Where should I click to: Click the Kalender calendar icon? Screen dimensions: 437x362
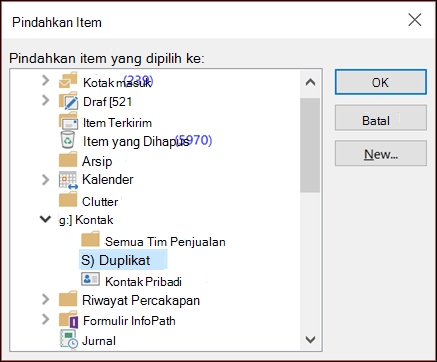coord(68,180)
